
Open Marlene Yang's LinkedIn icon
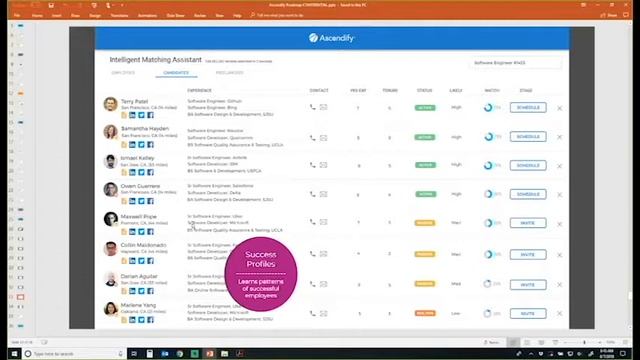[132, 320]
